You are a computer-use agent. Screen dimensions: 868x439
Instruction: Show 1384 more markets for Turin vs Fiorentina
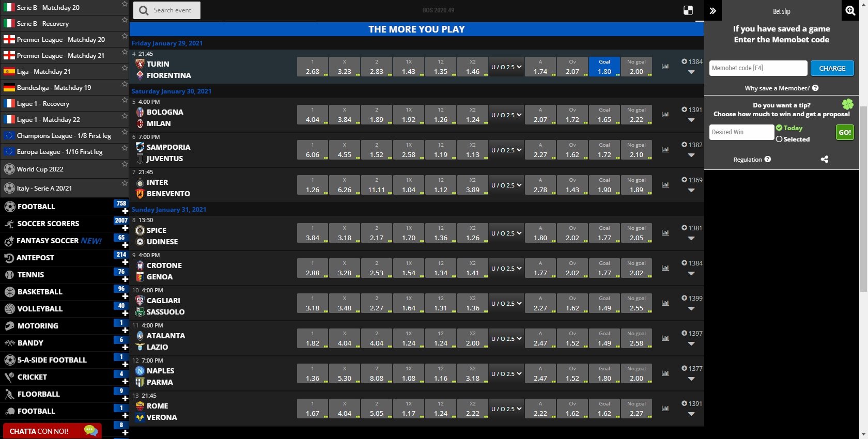(x=692, y=61)
